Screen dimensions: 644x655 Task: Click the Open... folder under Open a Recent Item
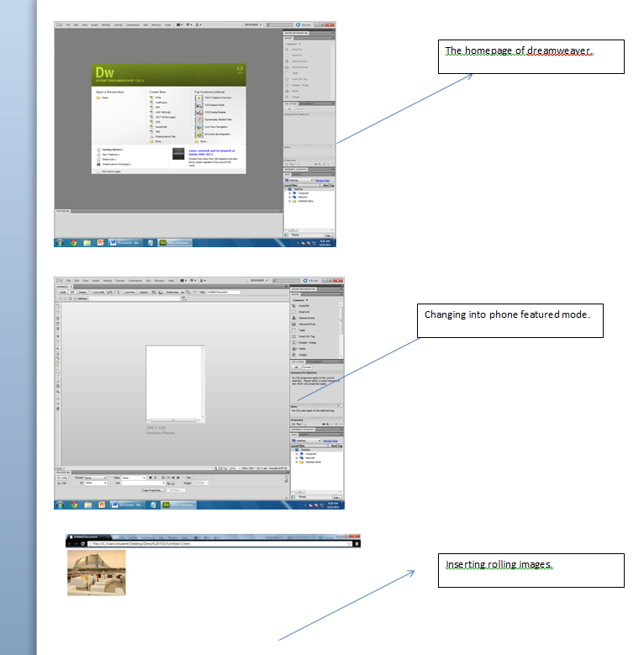coord(103,98)
